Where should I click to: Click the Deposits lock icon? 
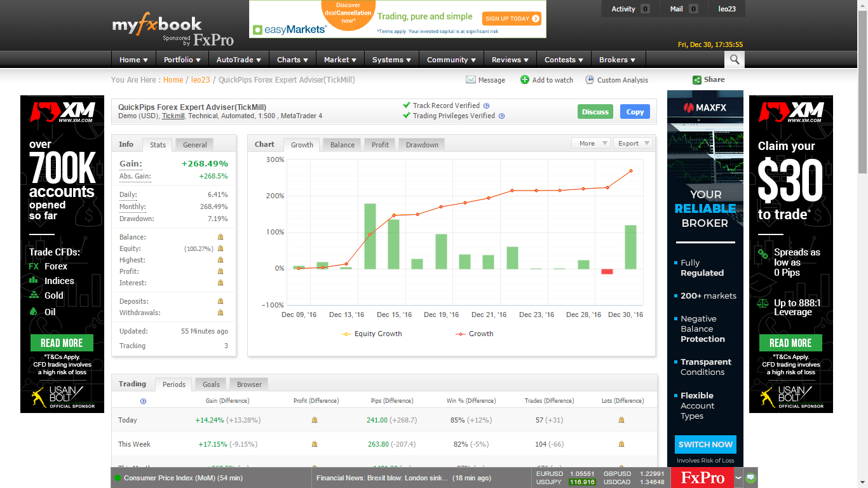pyautogui.click(x=220, y=301)
